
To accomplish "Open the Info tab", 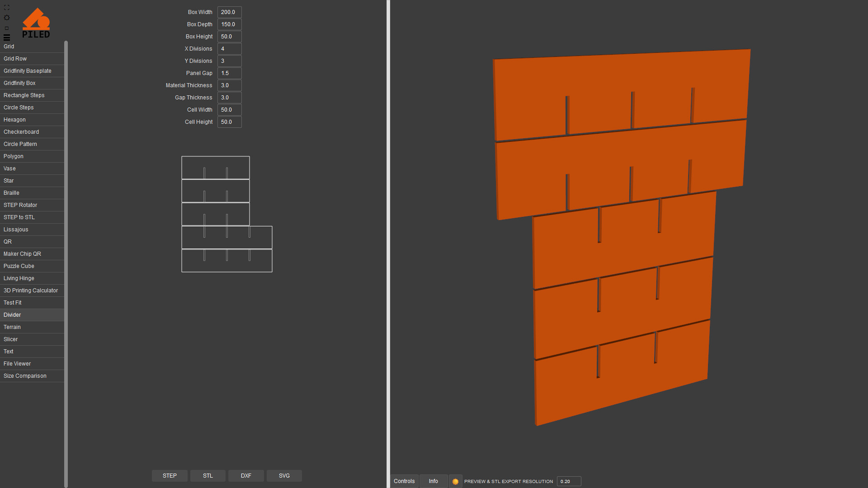I will click(x=433, y=481).
